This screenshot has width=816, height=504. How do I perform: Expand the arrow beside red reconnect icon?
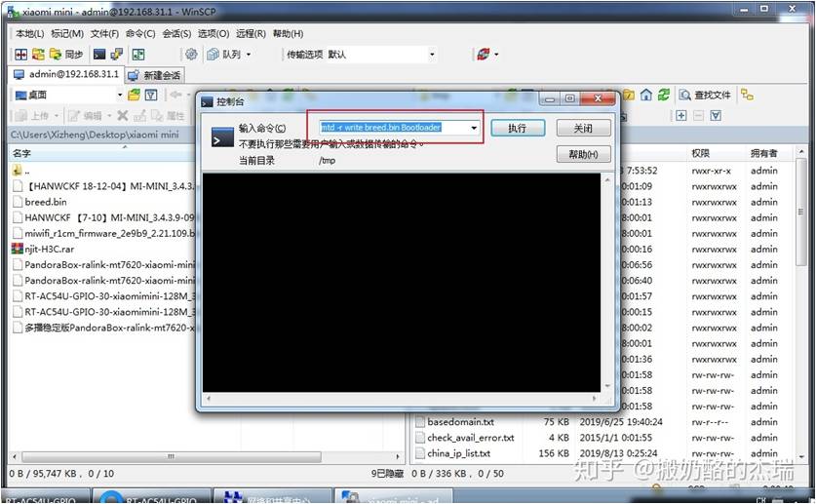tap(496, 55)
